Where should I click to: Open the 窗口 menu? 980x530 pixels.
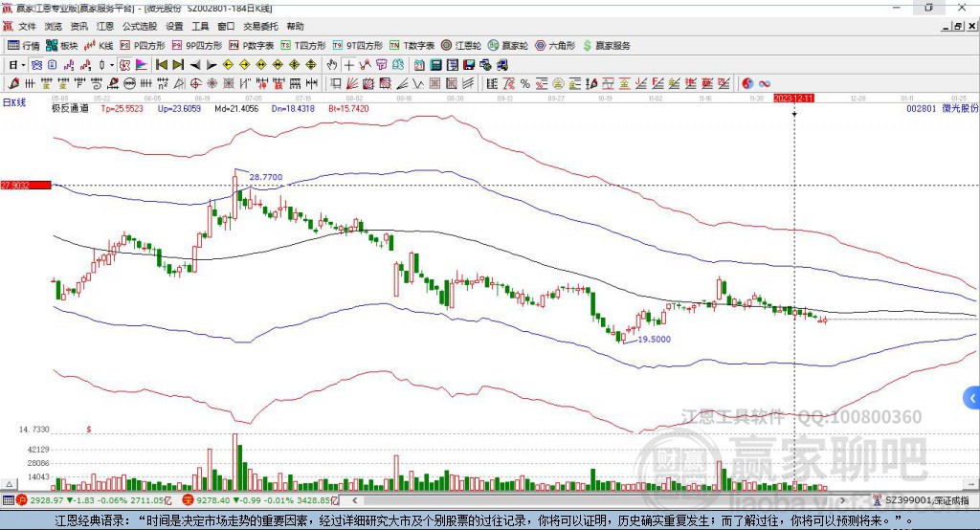point(226,26)
